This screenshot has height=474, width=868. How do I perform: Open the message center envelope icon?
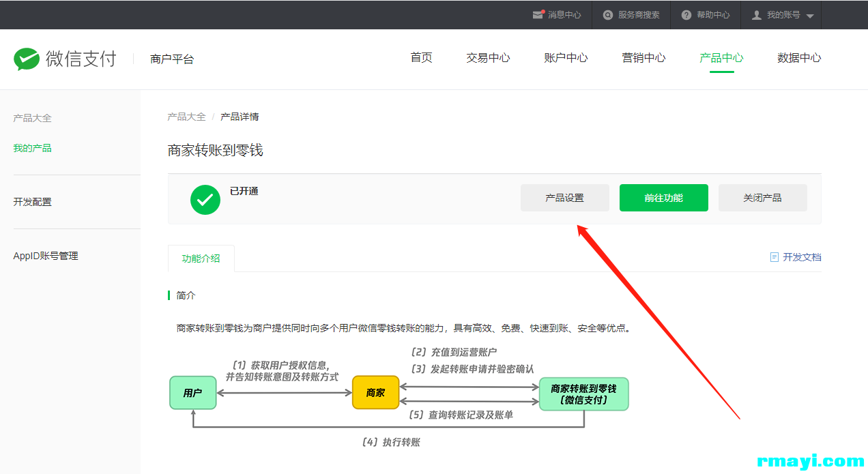538,14
